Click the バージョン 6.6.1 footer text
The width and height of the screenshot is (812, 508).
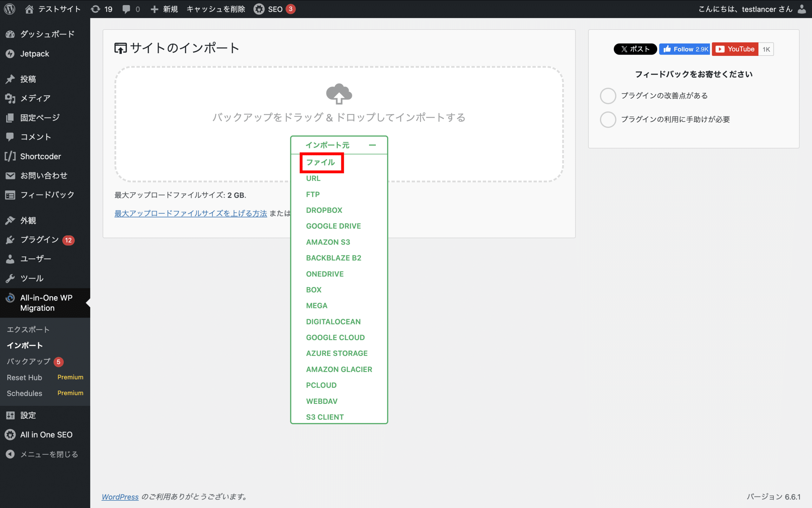pyautogui.click(x=773, y=497)
